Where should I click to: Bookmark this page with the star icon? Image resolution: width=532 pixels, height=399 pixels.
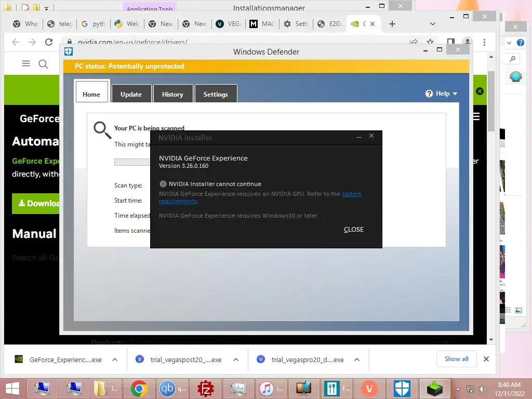[x=430, y=42]
